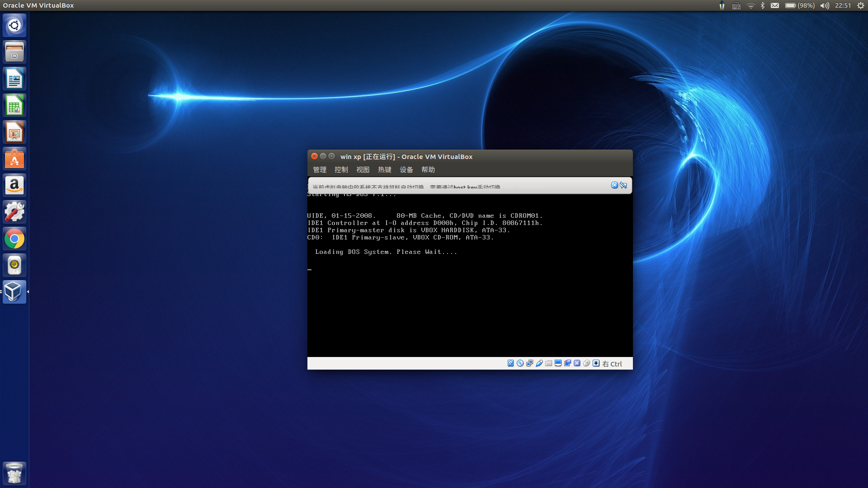Close the win xp VirtualBox window
This screenshot has height=488, width=868.
314,156
